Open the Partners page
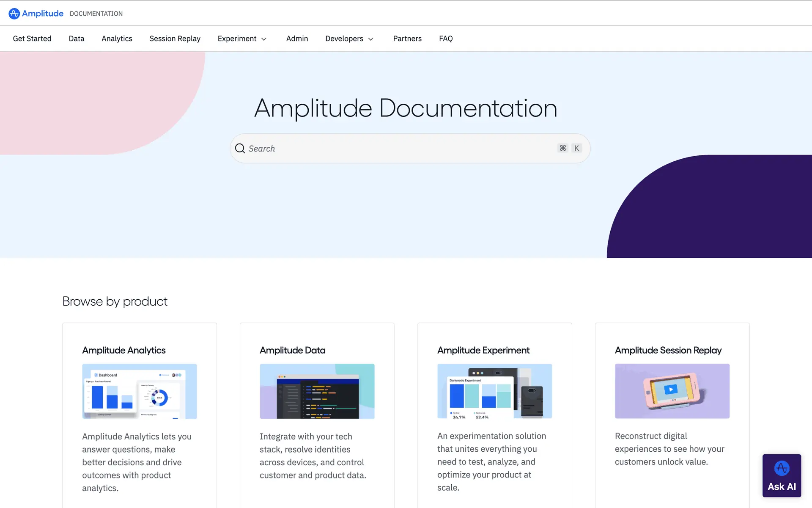The image size is (812, 508). tap(407, 39)
